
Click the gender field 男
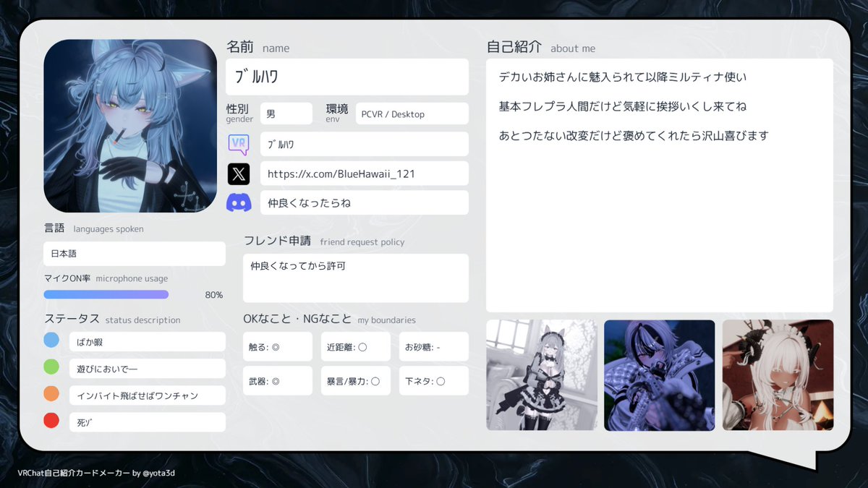tap(286, 114)
